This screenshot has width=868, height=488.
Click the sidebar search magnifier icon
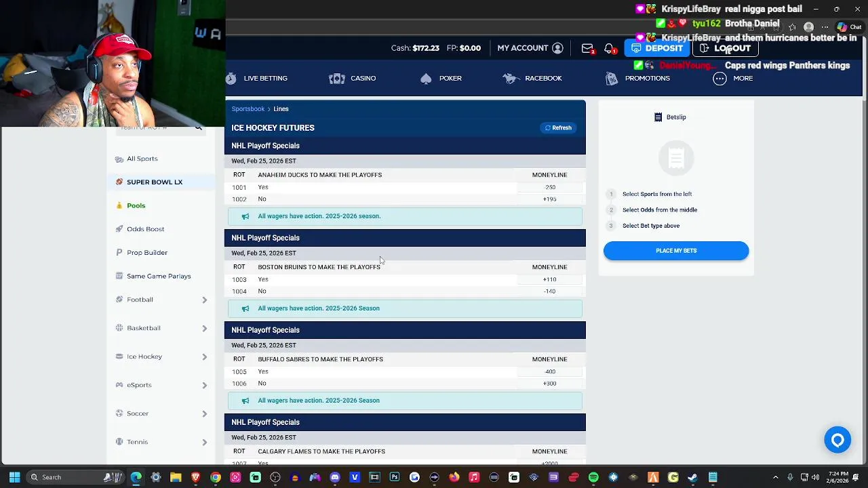click(198, 127)
